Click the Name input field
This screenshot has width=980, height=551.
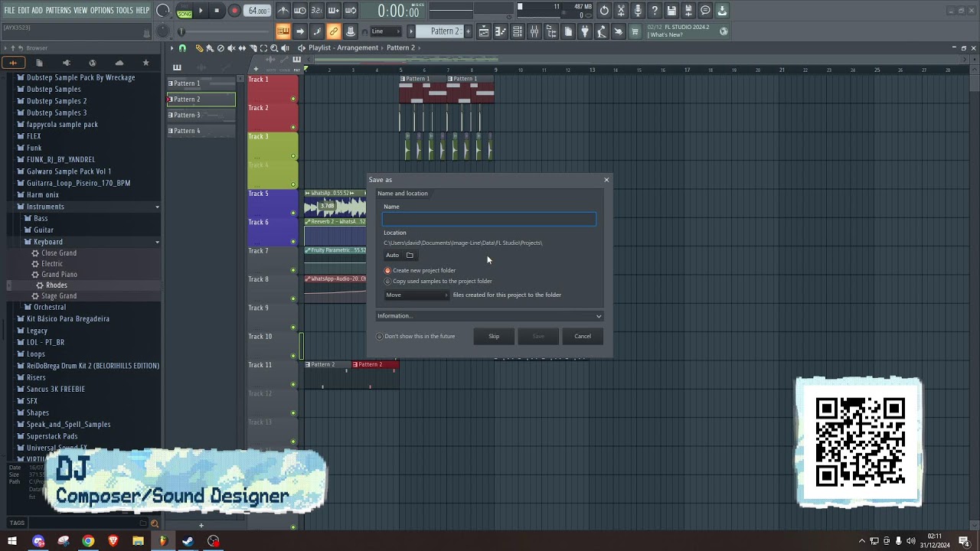[489, 220]
